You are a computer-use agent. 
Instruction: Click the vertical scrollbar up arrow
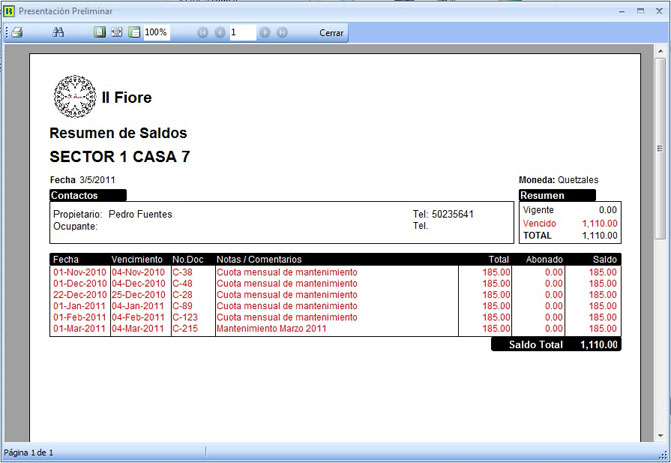tap(660, 50)
